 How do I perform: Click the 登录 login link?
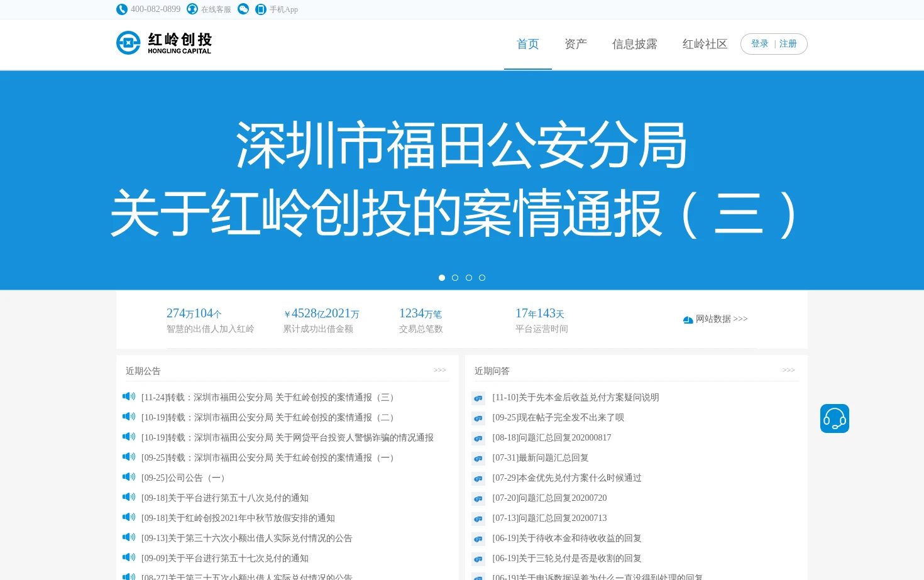click(760, 44)
